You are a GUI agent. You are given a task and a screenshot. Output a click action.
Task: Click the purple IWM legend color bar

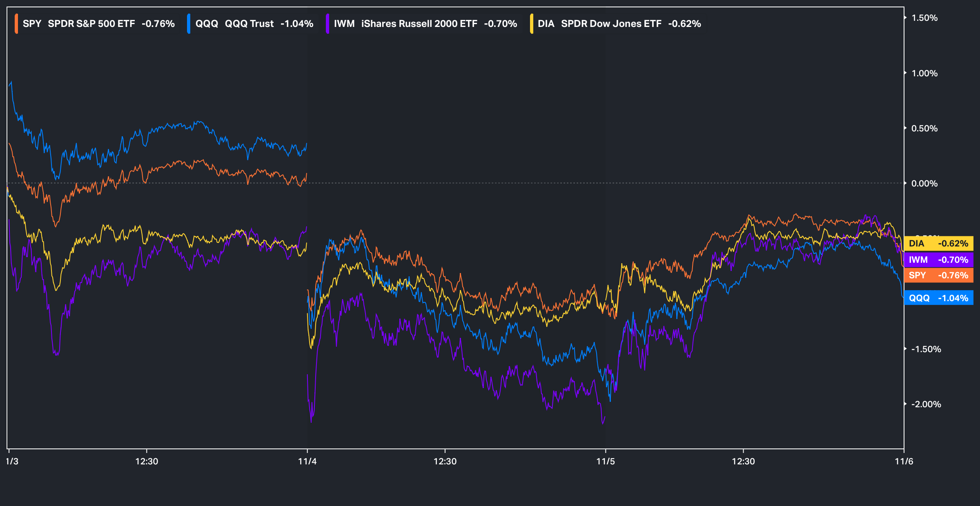coord(327,24)
